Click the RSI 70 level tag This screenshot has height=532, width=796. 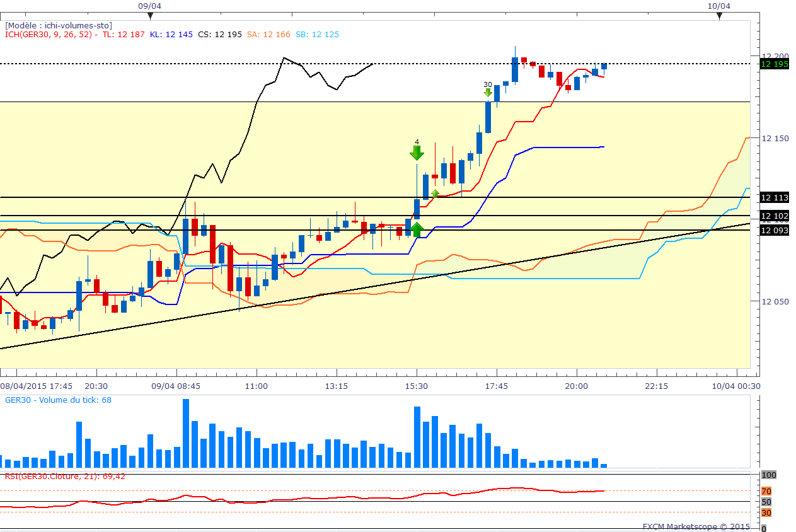(x=766, y=491)
